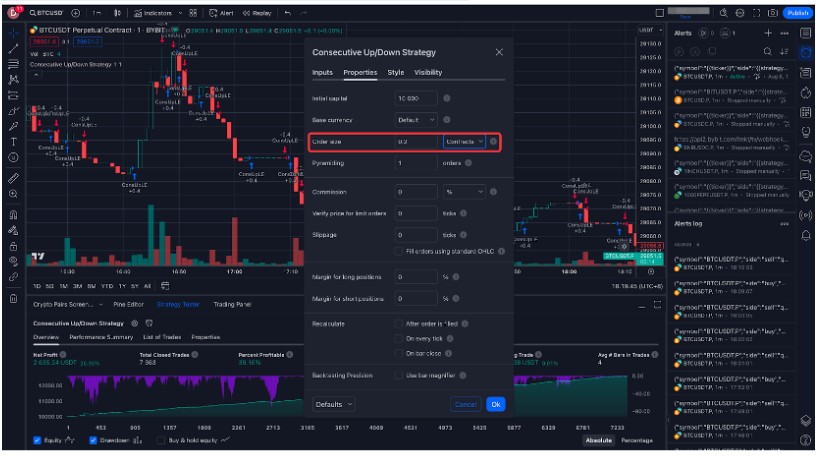
Task: Undo the last chart action
Action: coord(288,13)
